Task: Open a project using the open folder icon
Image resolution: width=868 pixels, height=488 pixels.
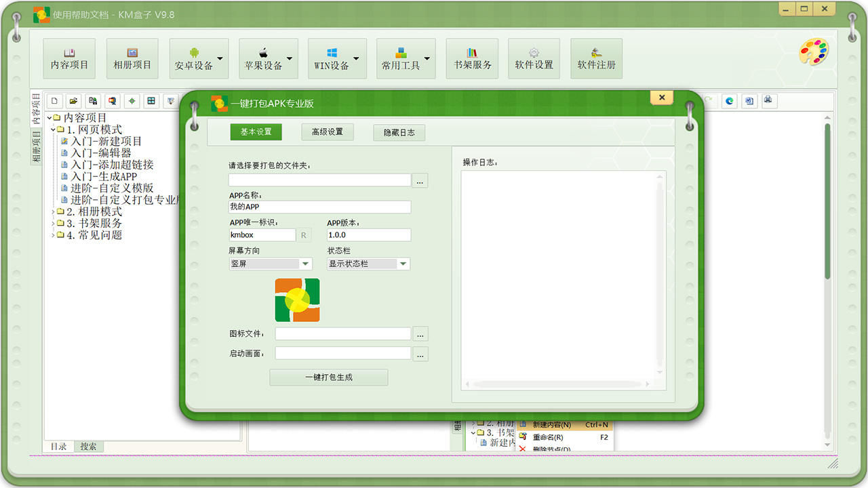Action: (73, 100)
